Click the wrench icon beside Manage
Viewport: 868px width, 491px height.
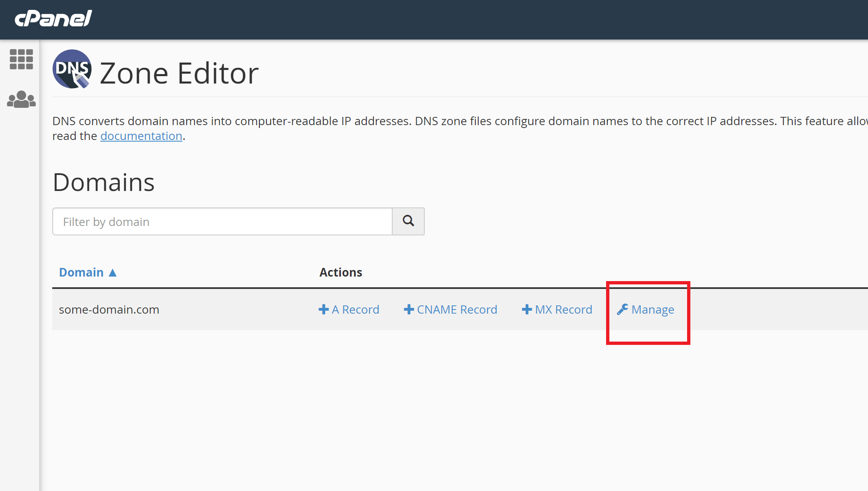[623, 309]
